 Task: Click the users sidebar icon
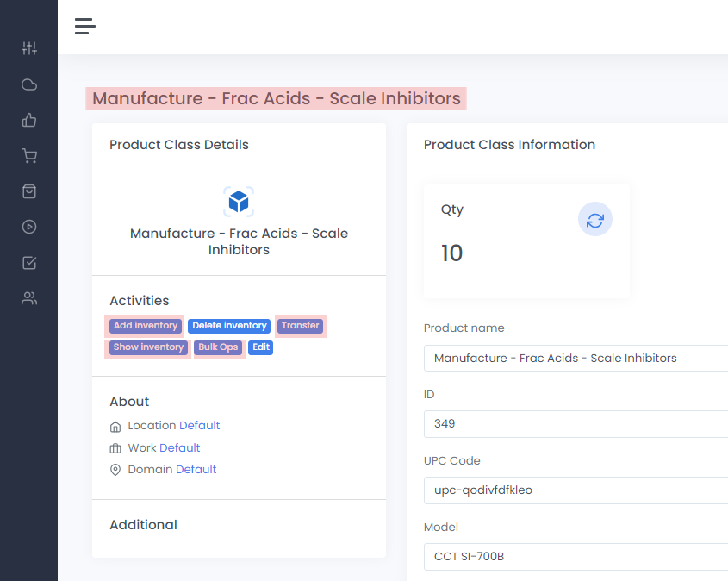click(29, 299)
